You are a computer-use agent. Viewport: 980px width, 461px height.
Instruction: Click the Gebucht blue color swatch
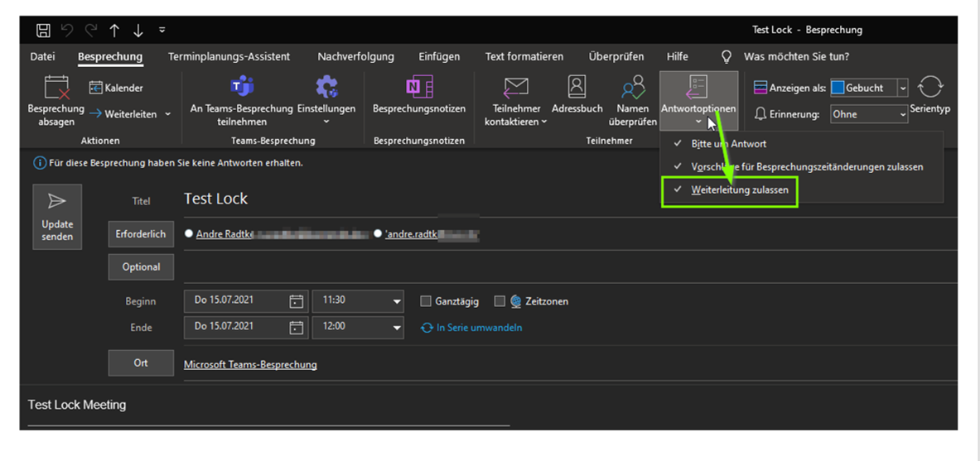click(x=838, y=88)
